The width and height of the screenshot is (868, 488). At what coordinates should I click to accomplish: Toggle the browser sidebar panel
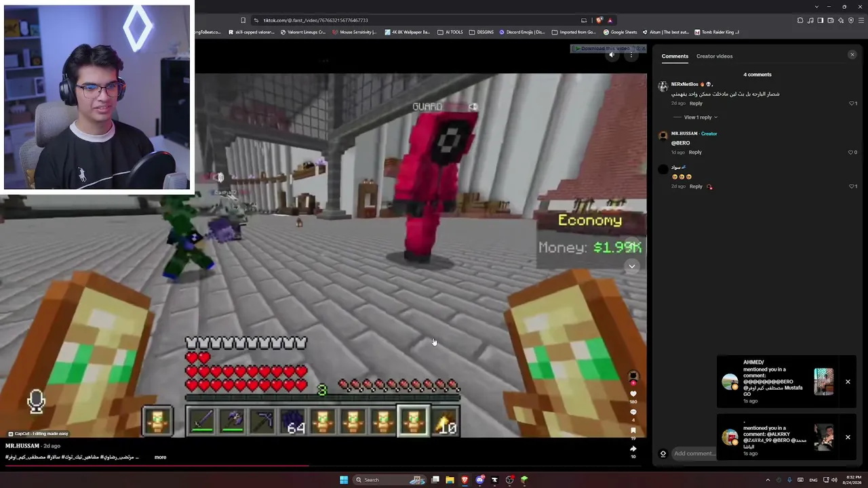[821, 20]
